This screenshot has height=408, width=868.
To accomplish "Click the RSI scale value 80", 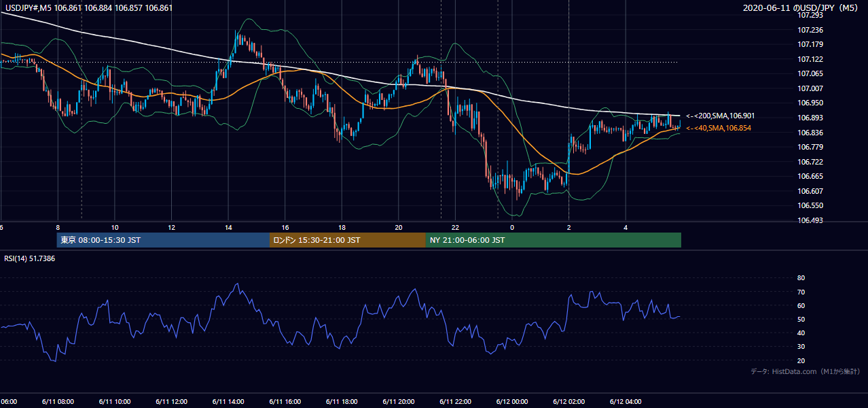I will point(801,278).
